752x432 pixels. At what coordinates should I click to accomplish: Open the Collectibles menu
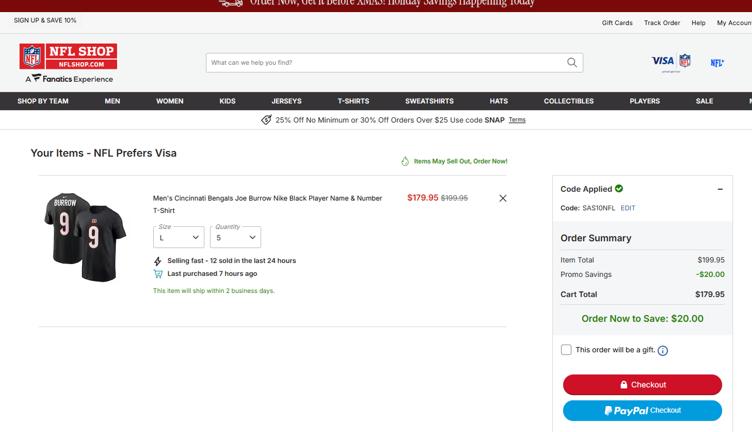pyautogui.click(x=568, y=101)
